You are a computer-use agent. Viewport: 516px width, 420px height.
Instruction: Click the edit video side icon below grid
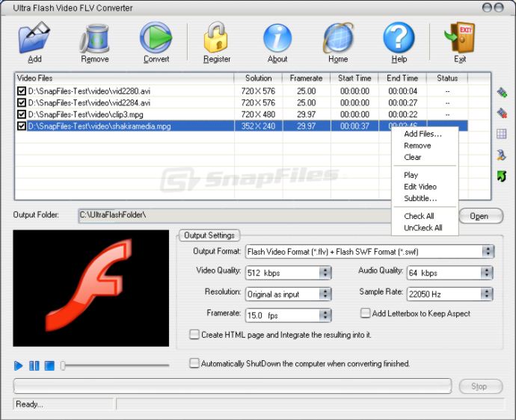pos(502,155)
